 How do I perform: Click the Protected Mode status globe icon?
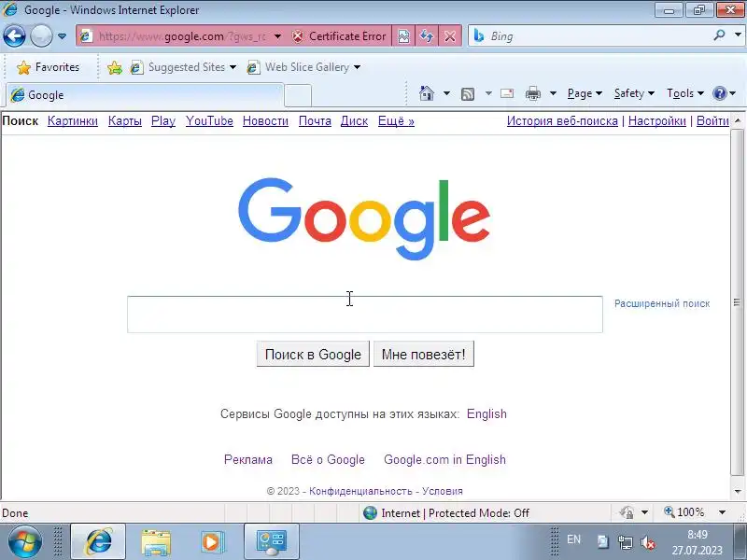(x=370, y=512)
